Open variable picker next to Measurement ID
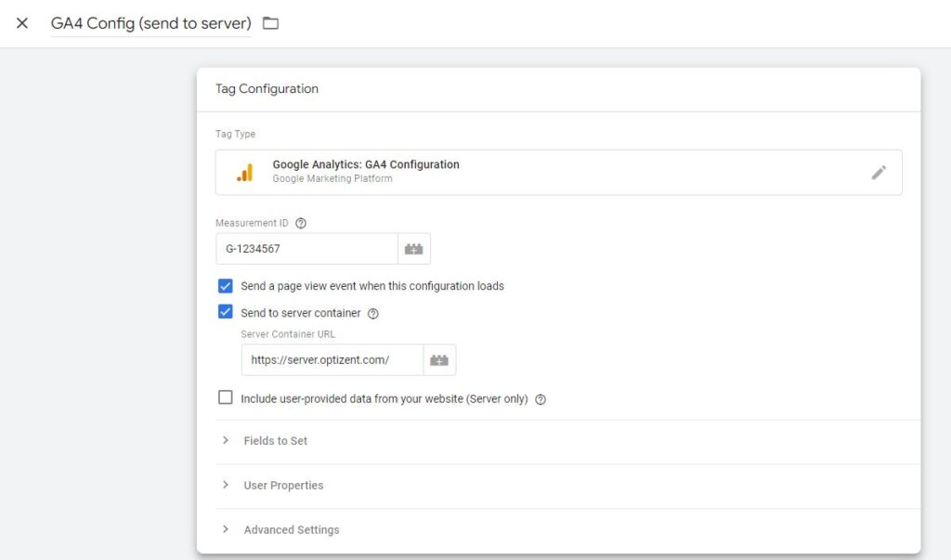 [414, 249]
